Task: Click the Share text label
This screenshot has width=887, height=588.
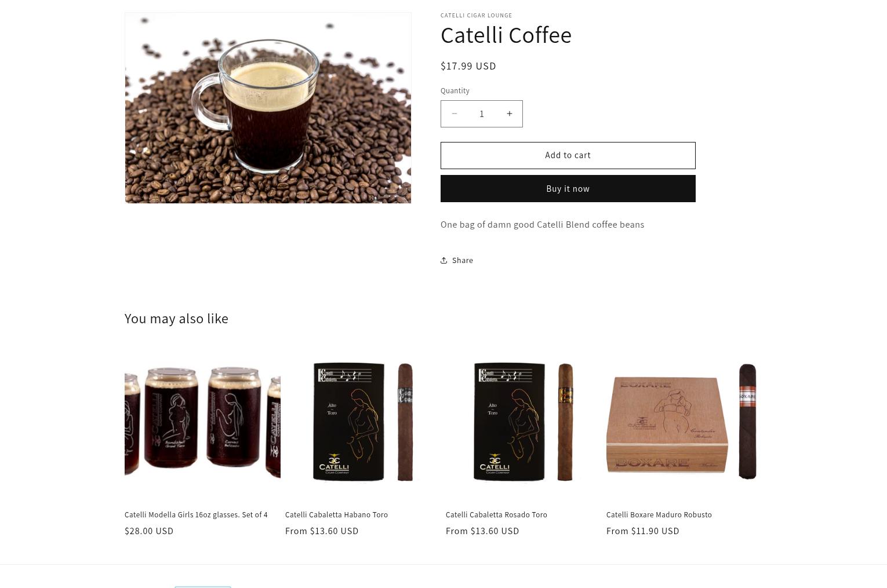Action: [463, 260]
